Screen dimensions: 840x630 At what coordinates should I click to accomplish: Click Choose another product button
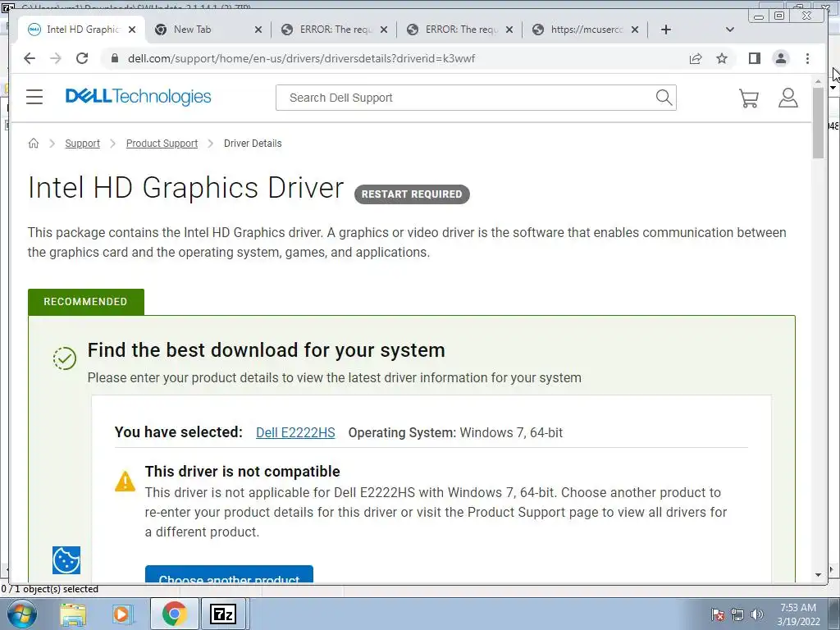229,574
